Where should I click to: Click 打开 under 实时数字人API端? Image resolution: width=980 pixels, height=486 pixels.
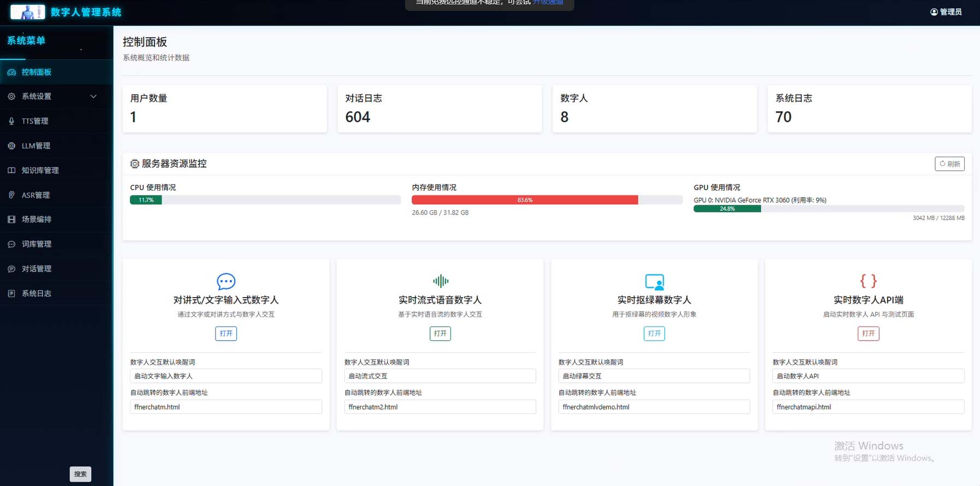[868, 334]
